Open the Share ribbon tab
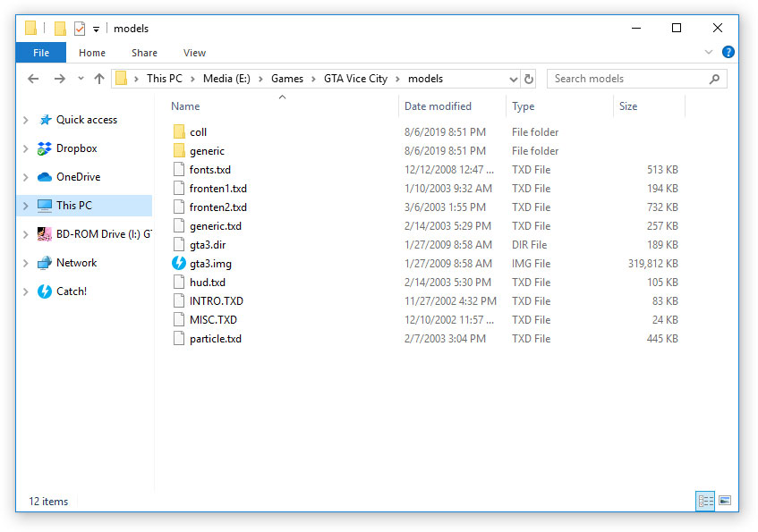 pyautogui.click(x=144, y=53)
